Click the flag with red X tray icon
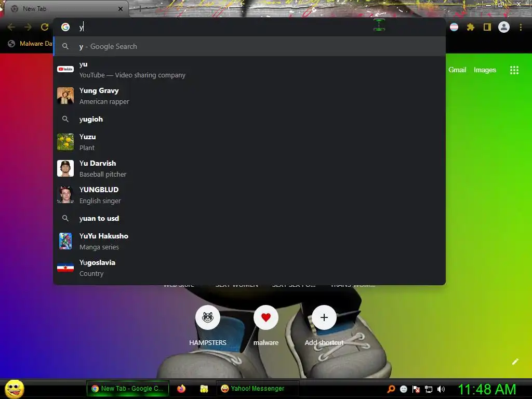Screen dimensions: 532x399 coord(416,389)
